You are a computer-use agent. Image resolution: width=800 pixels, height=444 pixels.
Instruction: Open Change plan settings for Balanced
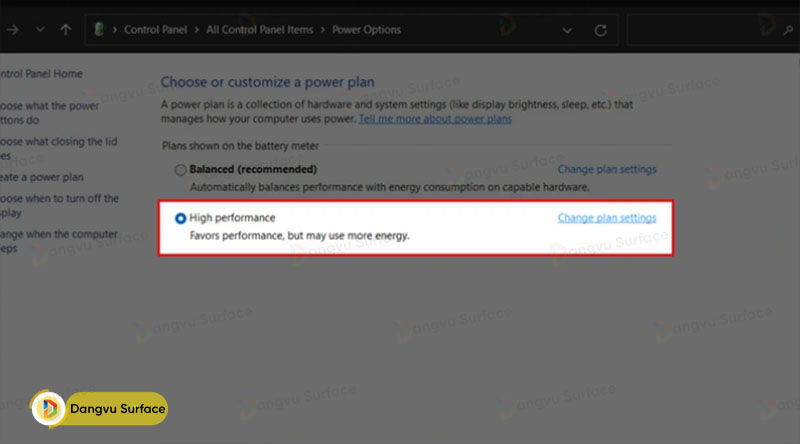point(606,170)
